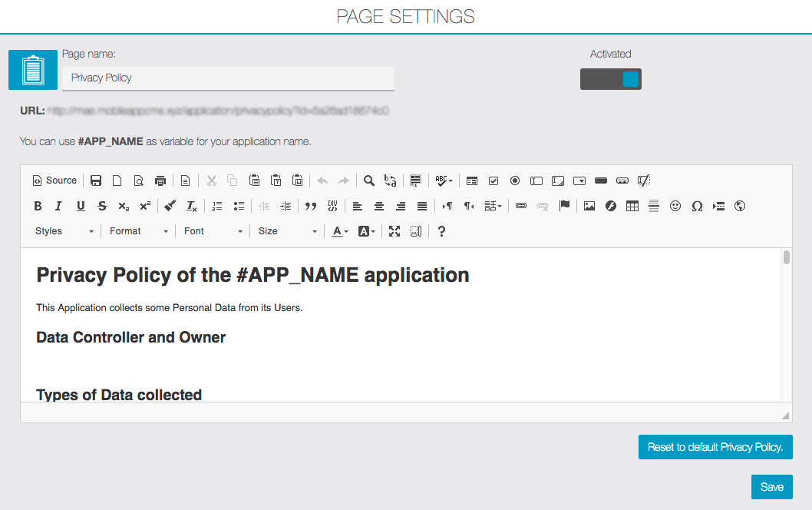
Task: Insert a radio button form element
Action: 515,180
